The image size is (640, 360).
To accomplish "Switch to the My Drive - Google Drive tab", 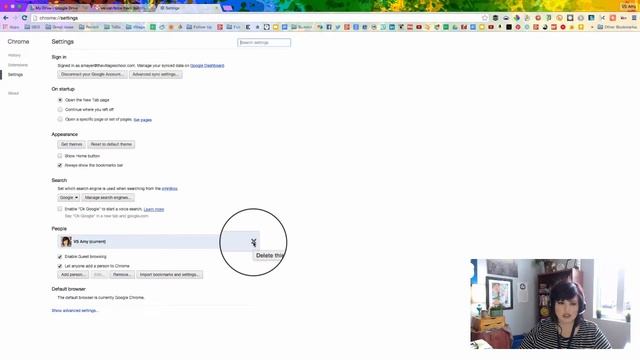I will (59, 8).
